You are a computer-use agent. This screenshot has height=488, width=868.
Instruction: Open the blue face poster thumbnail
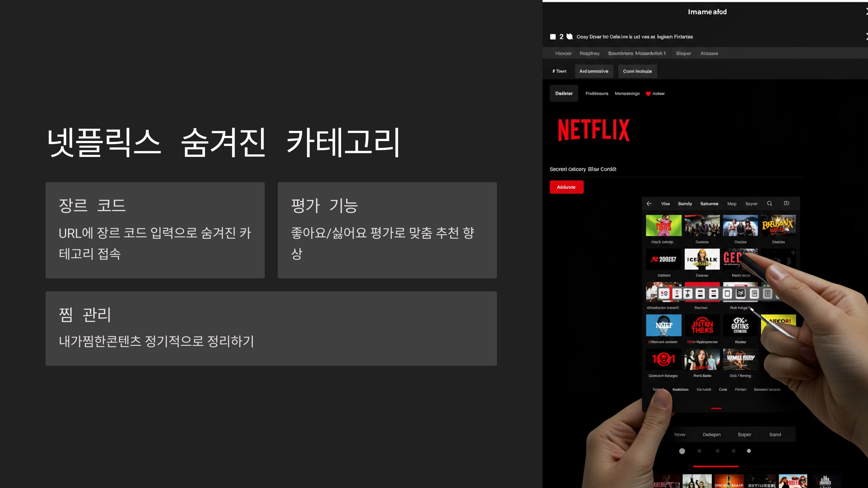(664, 325)
